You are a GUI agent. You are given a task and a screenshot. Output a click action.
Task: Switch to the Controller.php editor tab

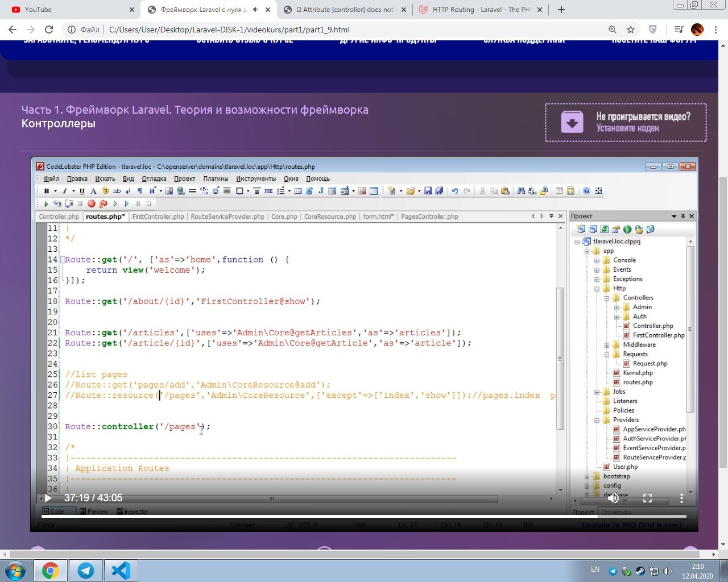tap(59, 217)
